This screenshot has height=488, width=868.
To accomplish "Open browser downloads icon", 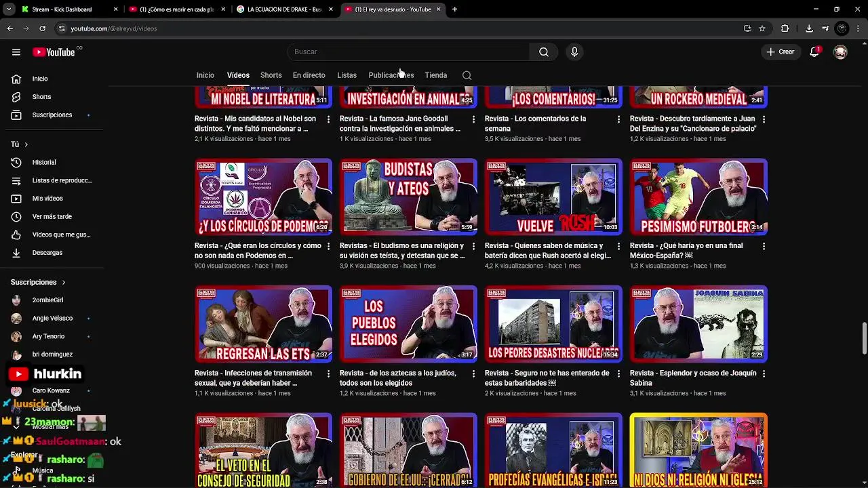I will pyautogui.click(x=809, y=28).
